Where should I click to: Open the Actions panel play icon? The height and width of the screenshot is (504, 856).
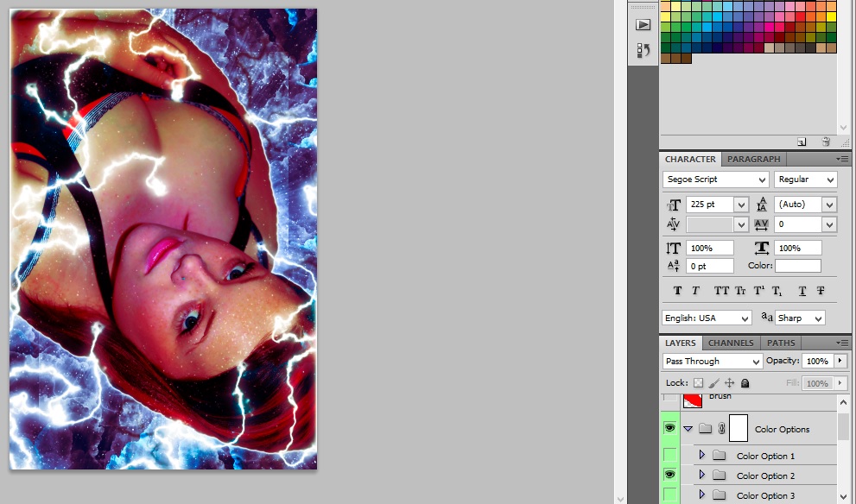pos(643,25)
